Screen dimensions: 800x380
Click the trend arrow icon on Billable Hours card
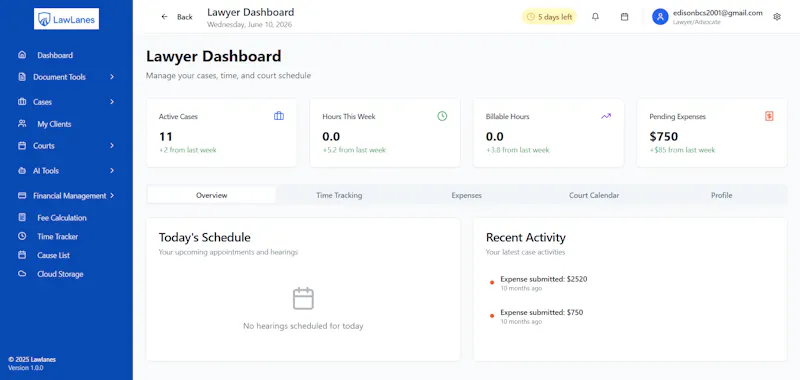coord(606,116)
